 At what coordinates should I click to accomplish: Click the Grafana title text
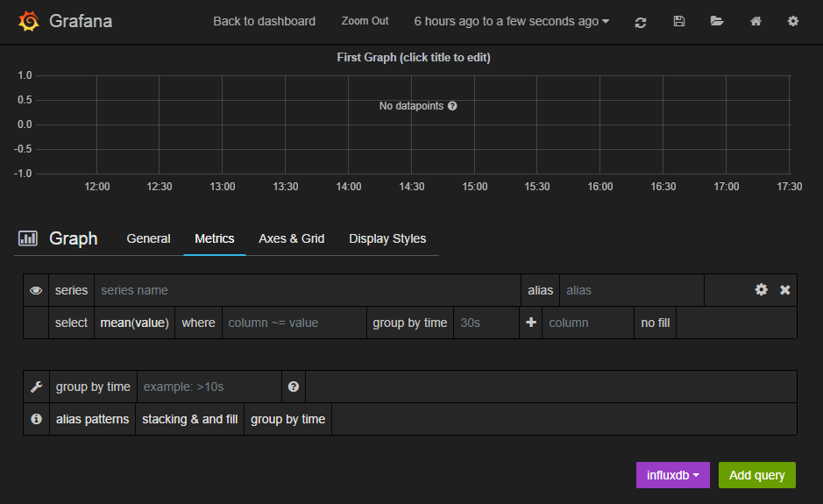click(81, 21)
